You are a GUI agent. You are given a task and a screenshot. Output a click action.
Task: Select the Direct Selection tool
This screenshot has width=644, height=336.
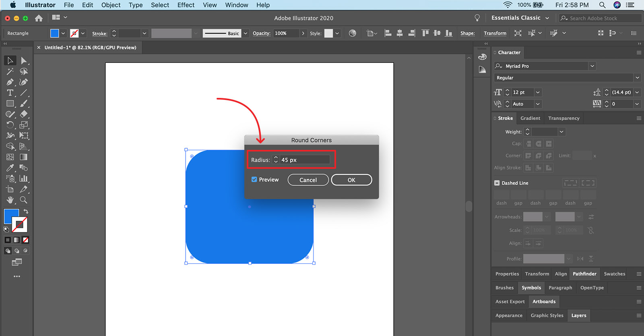pyautogui.click(x=24, y=60)
